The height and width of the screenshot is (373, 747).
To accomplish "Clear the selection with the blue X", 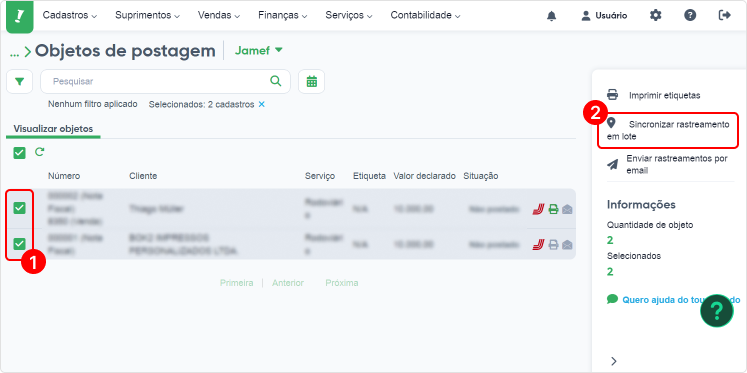I will (x=261, y=104).
